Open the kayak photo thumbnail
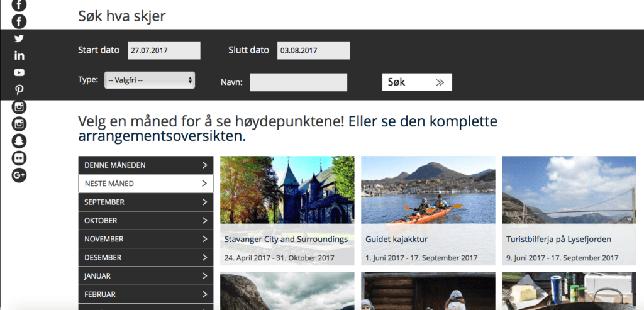Viewport: 644px width, 310px height. 428,190
